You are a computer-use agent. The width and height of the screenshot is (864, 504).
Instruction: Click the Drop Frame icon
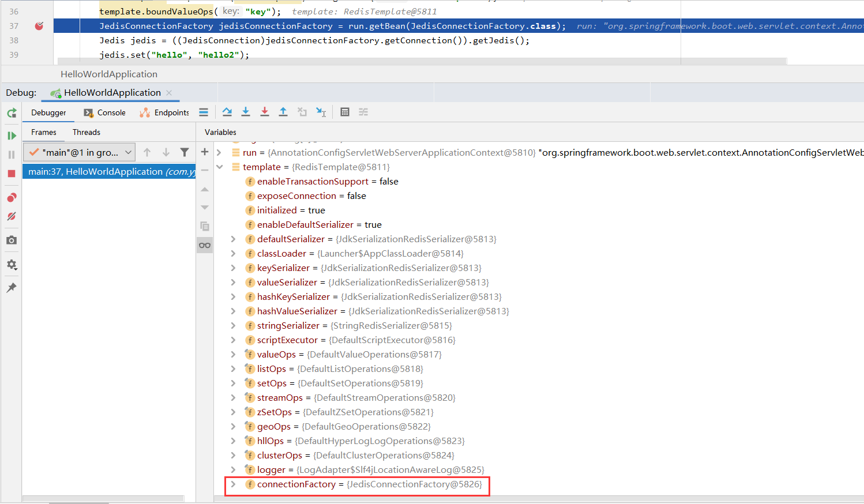(x=302, y=112)
